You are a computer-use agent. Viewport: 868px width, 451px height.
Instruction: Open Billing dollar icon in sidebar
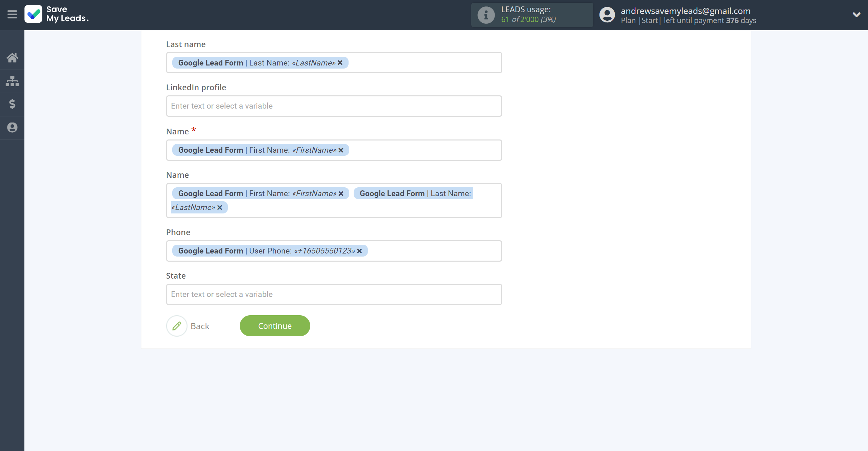(x=12, y=104)
